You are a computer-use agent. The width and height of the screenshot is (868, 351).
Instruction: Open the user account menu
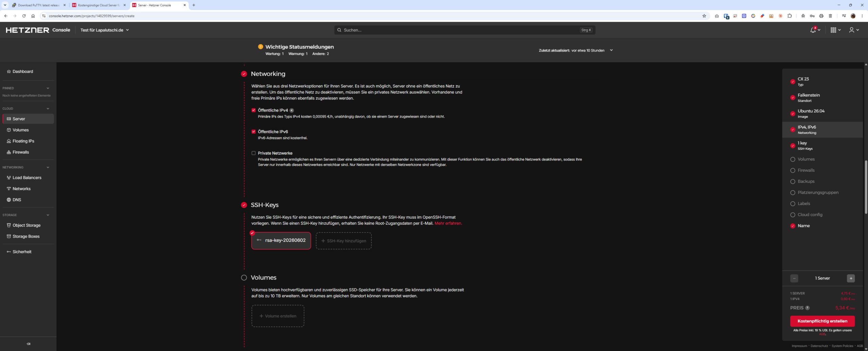coord(854,30)
